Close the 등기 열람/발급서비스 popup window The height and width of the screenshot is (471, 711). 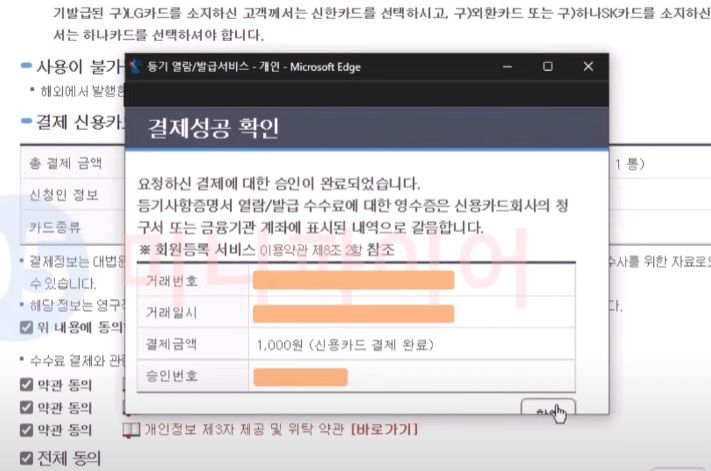588,67
